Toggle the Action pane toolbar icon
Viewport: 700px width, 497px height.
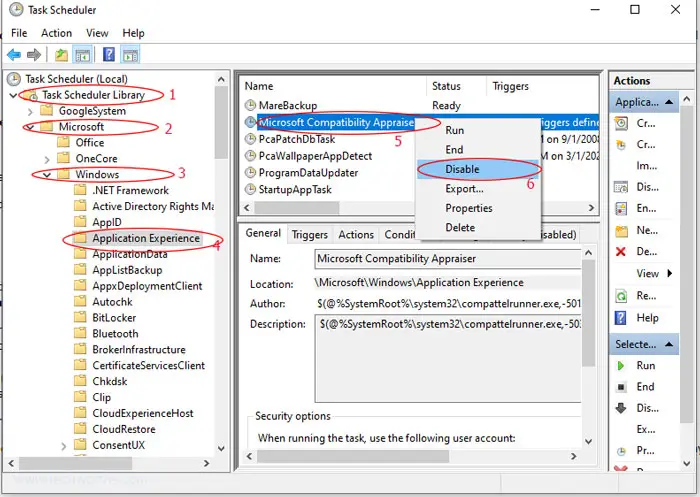(131, 55)
